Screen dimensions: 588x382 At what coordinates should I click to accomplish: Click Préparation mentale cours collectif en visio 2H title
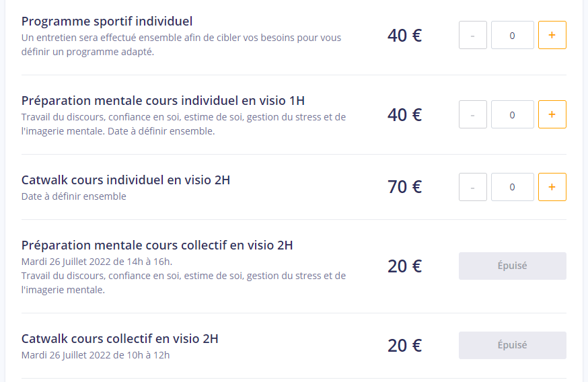point(157,245)
